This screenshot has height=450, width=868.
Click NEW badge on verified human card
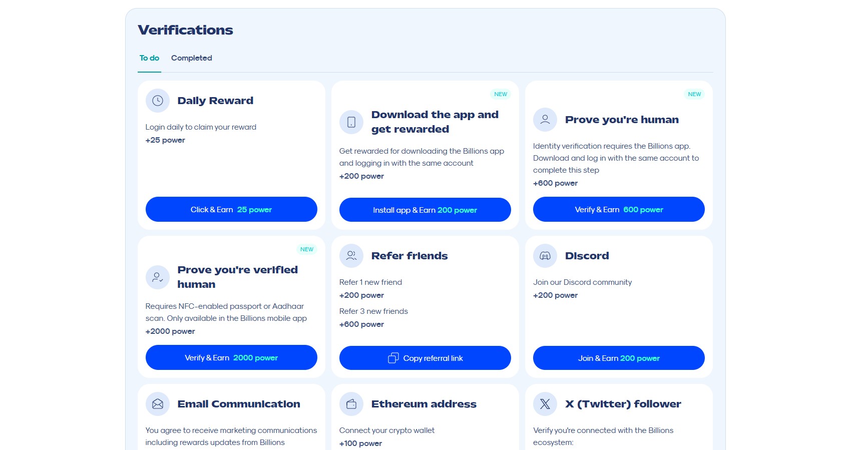(307, 249)
